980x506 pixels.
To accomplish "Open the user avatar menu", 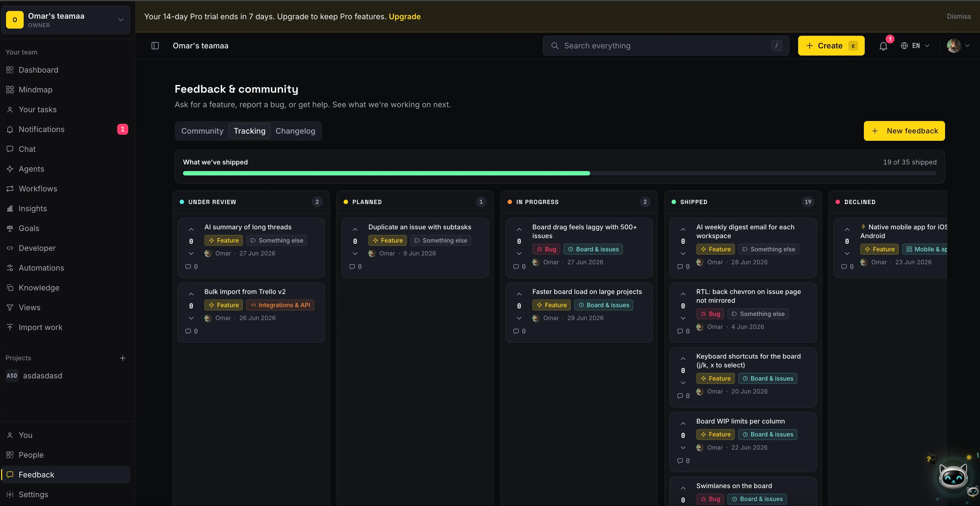I will [x=958, y=46].
